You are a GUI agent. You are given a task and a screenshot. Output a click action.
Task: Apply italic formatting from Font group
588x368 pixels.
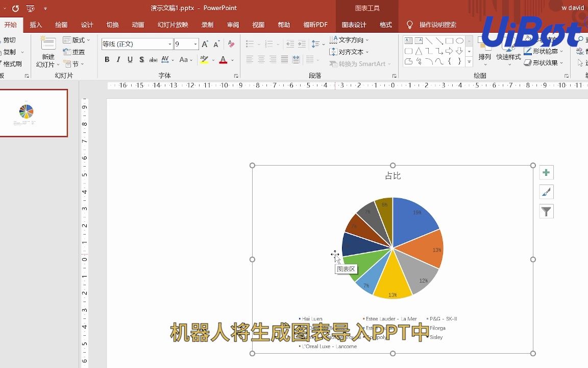coord(118,60)
